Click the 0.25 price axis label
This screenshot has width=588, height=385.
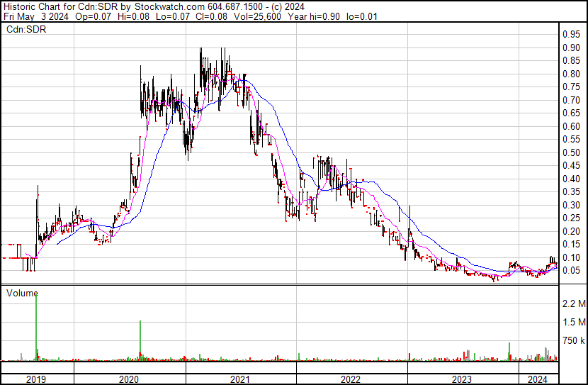571,218
